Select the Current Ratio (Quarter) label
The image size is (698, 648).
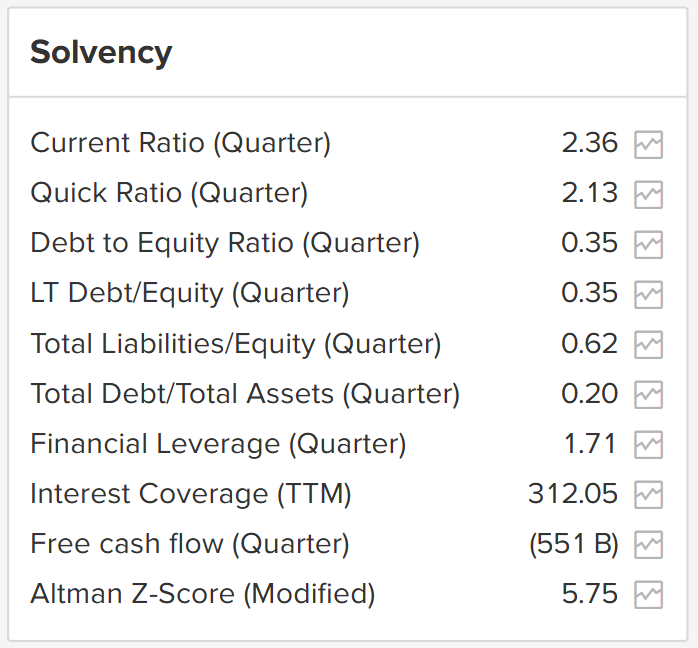click(x=180, y=143)
